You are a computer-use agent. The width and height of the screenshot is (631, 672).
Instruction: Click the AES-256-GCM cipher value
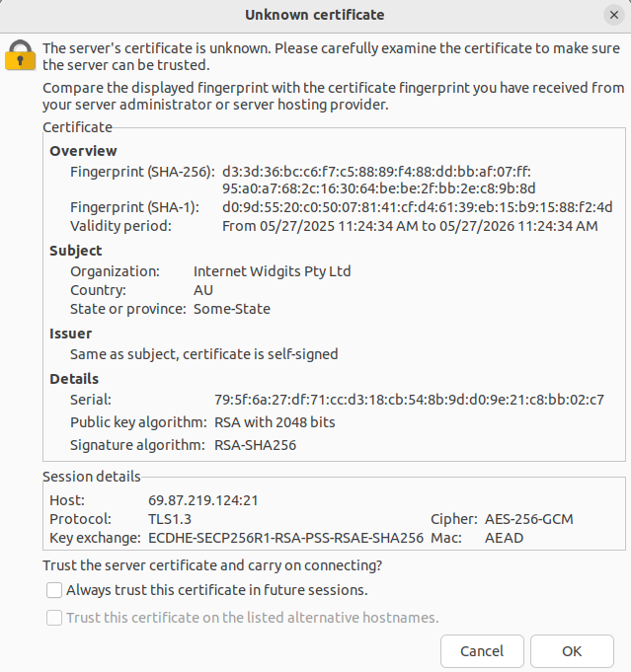tap(528, 519)
